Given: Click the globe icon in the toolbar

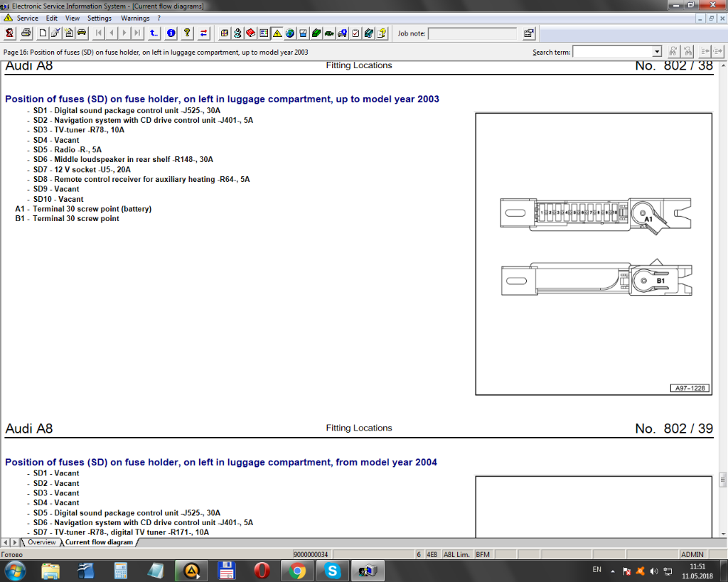Looking at the screenshot, I should tap(289, 33).
